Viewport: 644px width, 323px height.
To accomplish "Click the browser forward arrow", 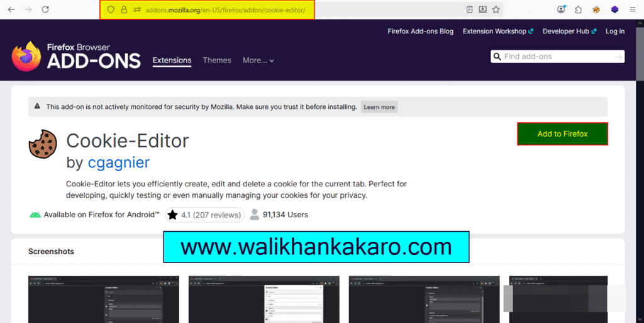I will [28, 9].
